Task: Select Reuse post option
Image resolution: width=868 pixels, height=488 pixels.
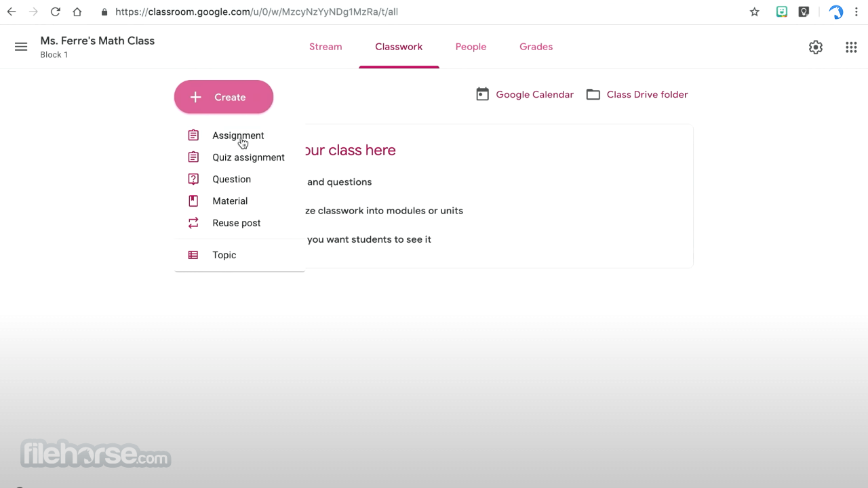Action: (x=236, y=222)
